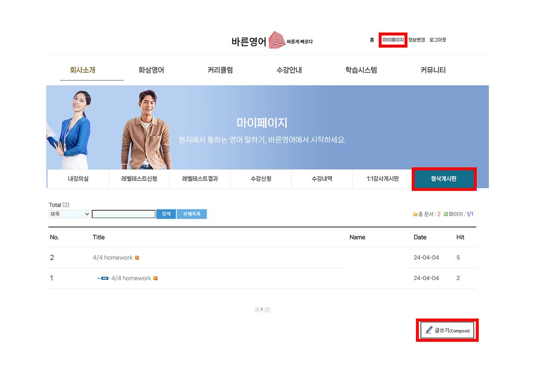Open 정보변경 link in header

coord(416,40)
